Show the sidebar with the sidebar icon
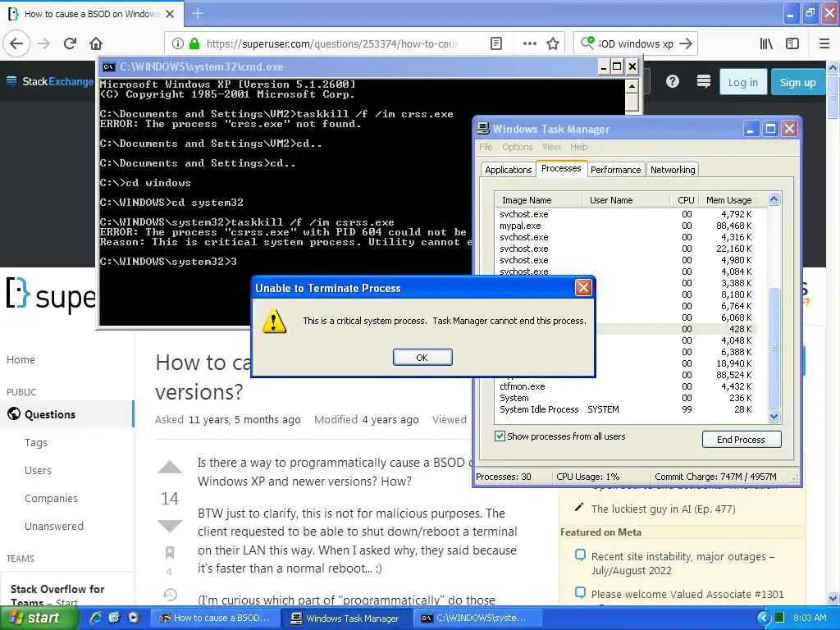The width and height of the screenshot is (840, 630). [x=792, y=44]
